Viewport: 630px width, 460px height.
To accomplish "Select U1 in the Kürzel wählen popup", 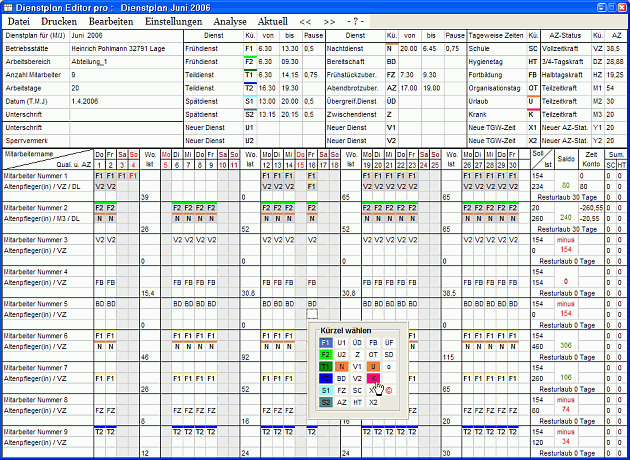I will [342, 343].
